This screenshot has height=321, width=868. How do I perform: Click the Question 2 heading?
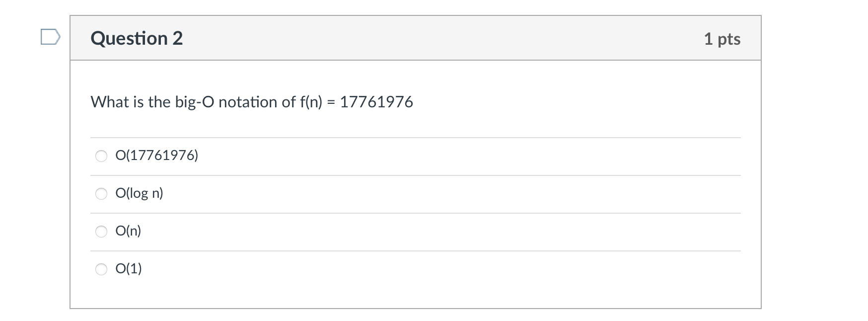tap(137, 38)
